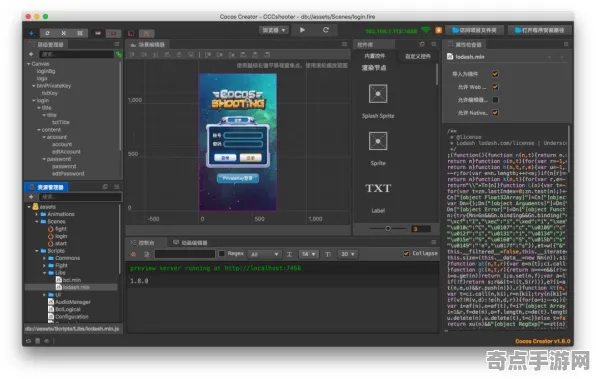Click the open app install path button
Image resolution: width=596 pixels, height=379 pixels.
540,30
